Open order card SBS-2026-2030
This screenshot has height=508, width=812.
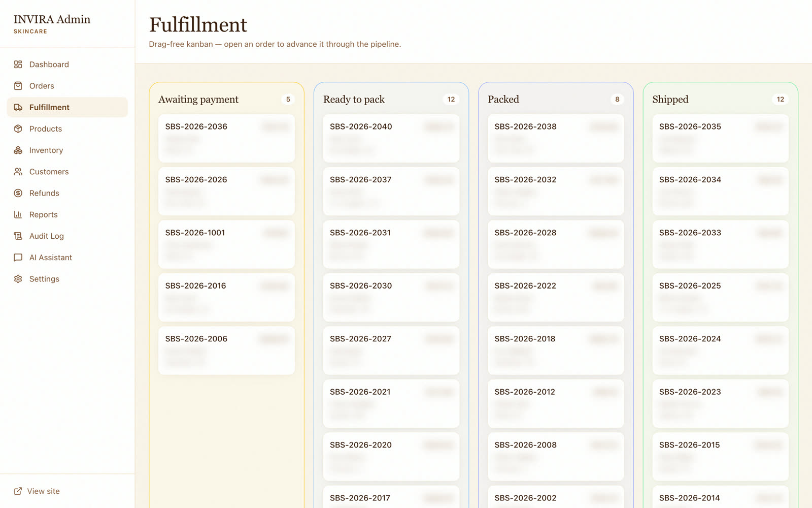pos(391,298)
